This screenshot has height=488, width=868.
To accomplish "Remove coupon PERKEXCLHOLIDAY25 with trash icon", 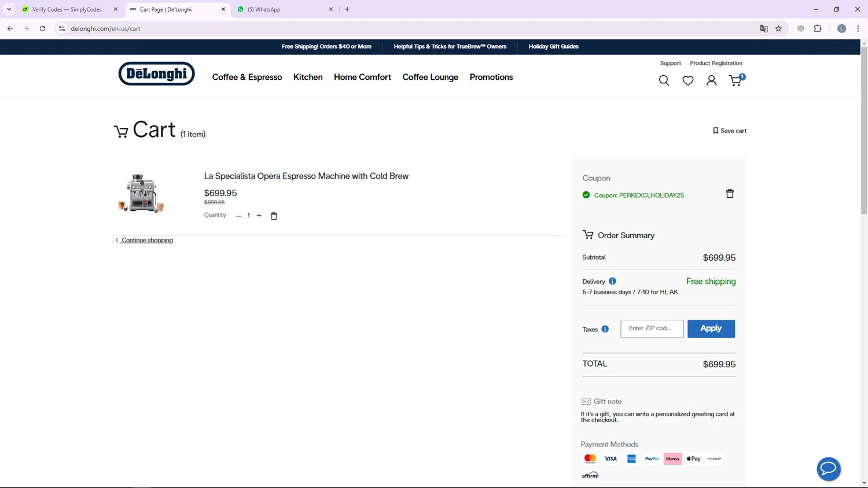I will point(730,194).
